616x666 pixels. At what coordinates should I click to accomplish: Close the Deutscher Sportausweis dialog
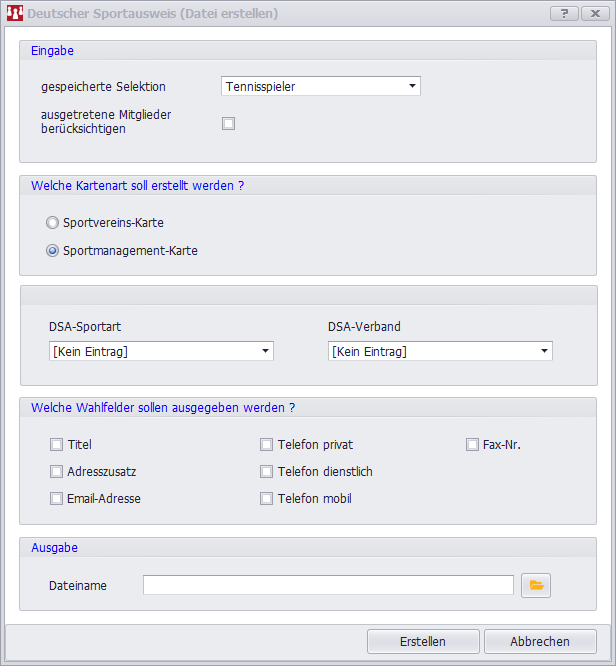pos(594,13)
